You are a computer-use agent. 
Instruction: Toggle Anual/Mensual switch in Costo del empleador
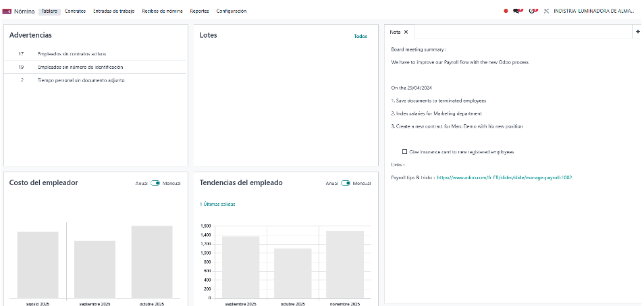coord(155,183)
